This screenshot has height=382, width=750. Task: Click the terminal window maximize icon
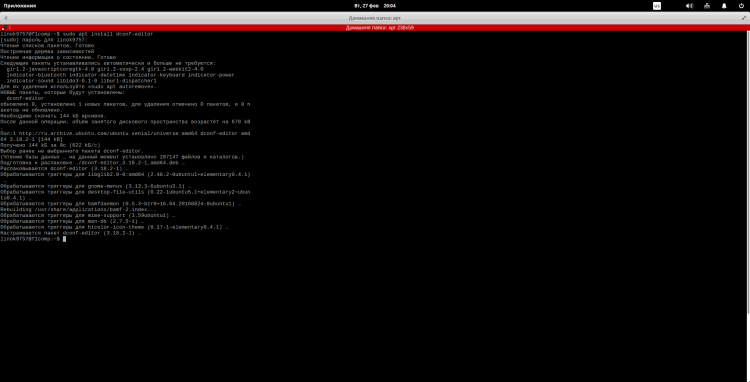coord(744,18)
